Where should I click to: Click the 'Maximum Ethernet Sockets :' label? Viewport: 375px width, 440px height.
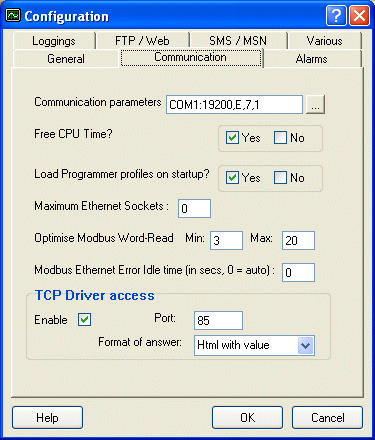click(x=101, y=206)
